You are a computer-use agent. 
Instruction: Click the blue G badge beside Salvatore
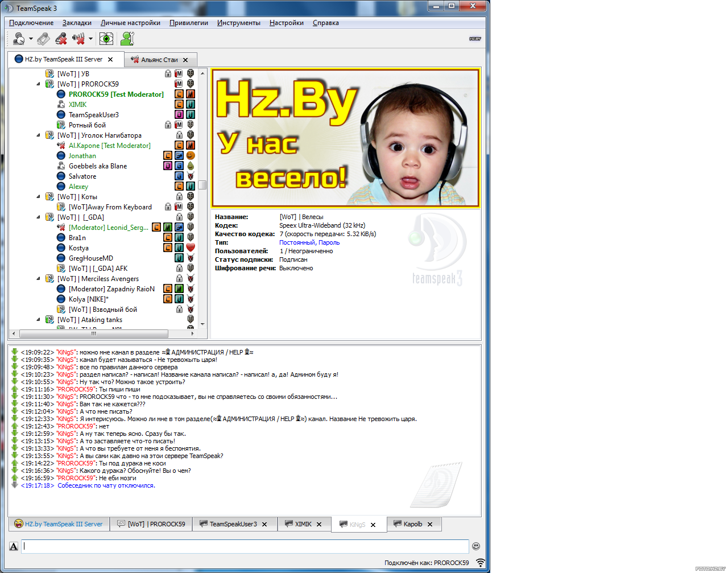pos(179,176)
